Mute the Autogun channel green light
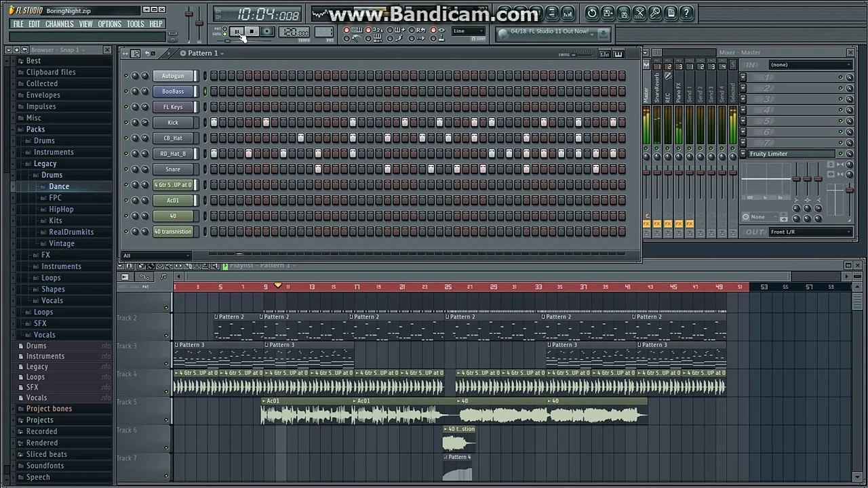The image size is (868, 488). 125,76
